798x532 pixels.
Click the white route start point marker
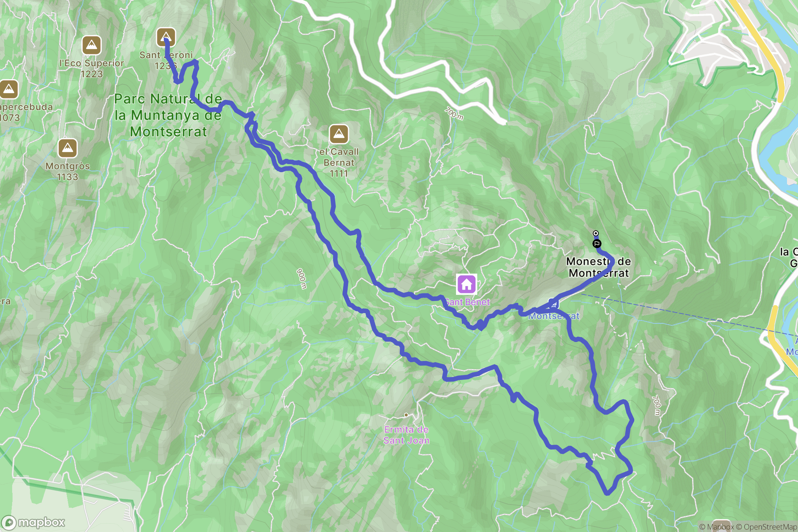tap(596, 233)
